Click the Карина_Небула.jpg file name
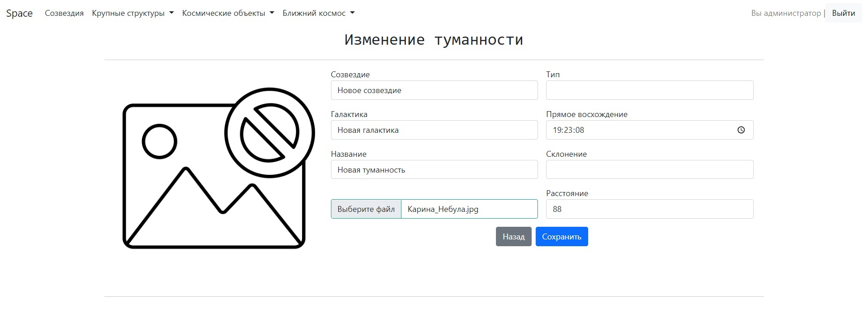This screenshot has height=309, width=868. [x=443, y=209]
